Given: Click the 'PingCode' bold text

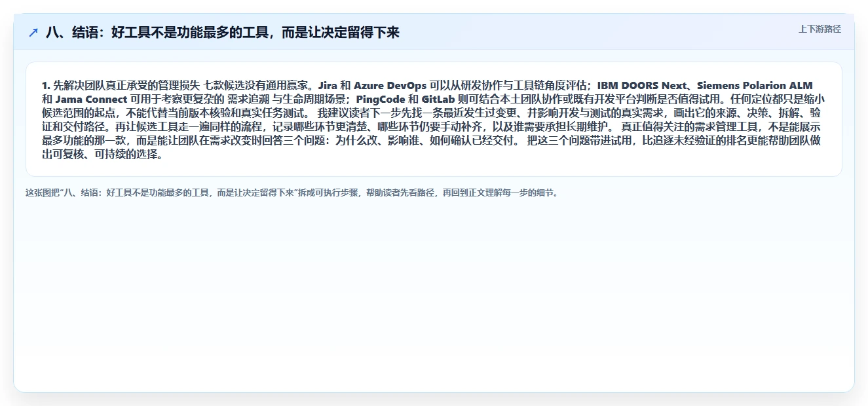Looking at the screenshot, I should click(x=381, y=100).
